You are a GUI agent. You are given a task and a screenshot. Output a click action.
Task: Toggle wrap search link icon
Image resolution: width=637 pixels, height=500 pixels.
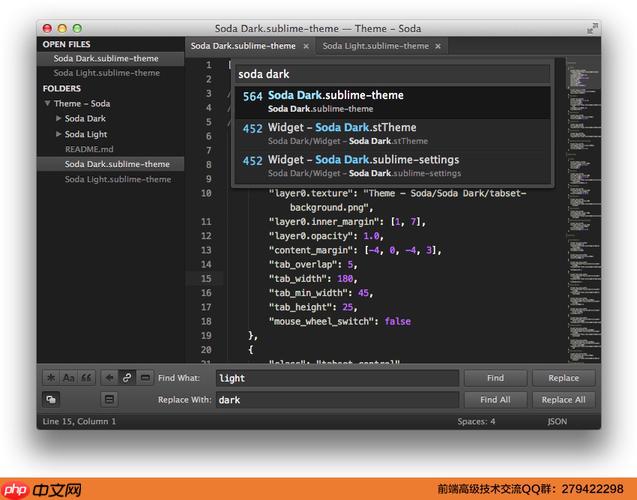[x=127, y=378]
